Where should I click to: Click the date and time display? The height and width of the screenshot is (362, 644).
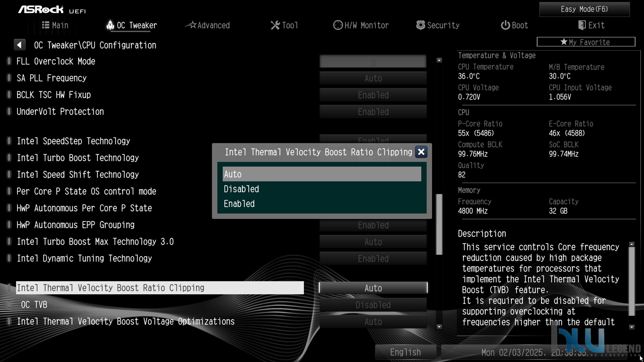pyautogui.click(x=533, y=353)
